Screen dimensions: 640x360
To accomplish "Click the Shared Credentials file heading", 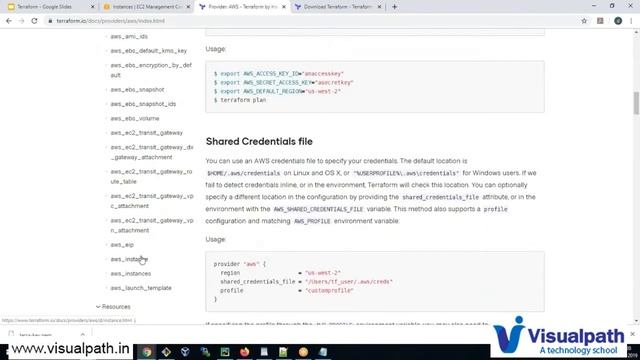I will [x=259, y=142].
